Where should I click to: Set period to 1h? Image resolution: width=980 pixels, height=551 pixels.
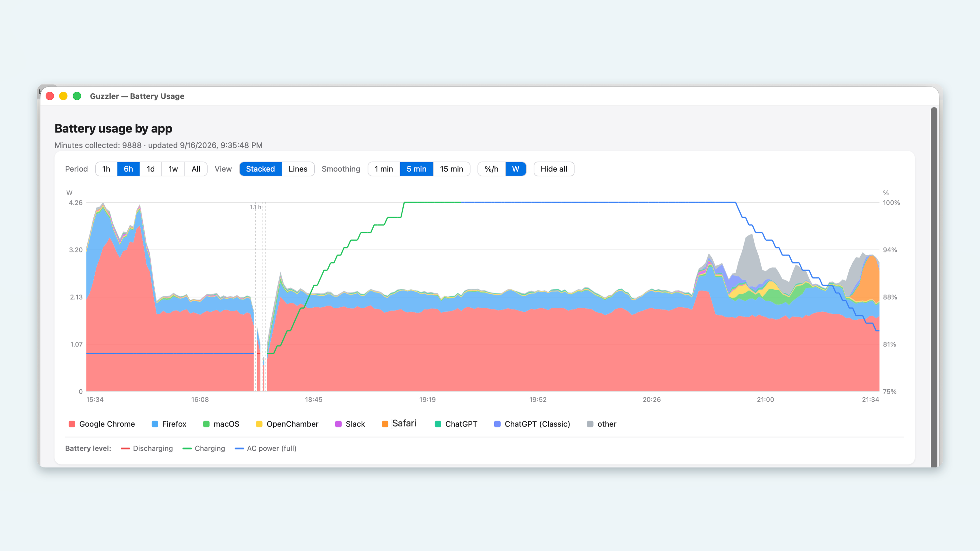106,169
